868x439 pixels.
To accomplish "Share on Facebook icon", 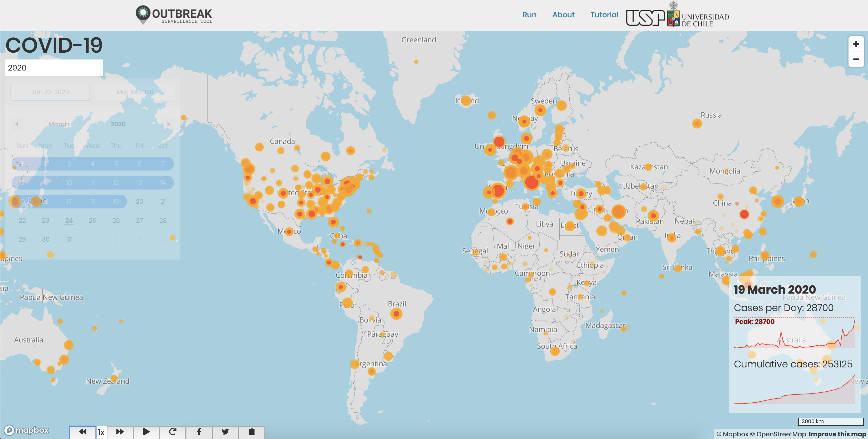I will tap(199, 432).
